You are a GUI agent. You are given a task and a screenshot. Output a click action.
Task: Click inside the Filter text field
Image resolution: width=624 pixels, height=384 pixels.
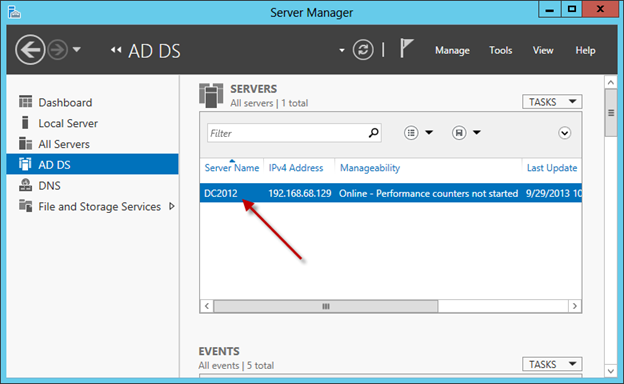coord(288,133)
